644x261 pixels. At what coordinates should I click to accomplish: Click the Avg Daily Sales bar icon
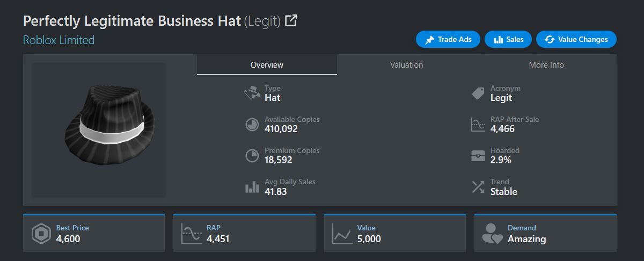(252, 187)
